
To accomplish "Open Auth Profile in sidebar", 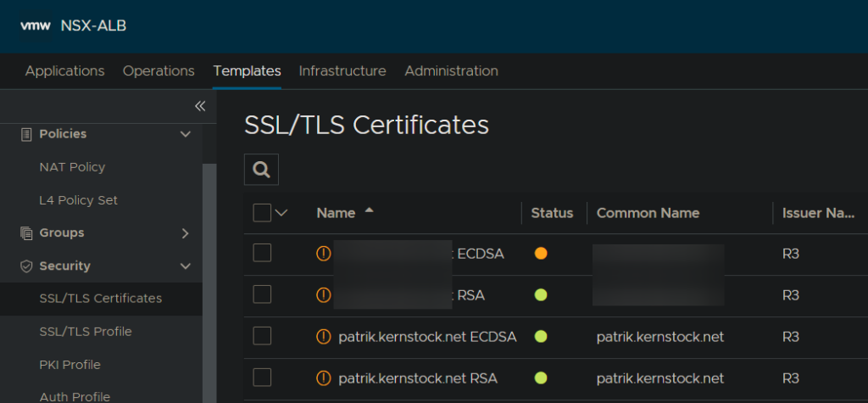I will click(75, 397).
